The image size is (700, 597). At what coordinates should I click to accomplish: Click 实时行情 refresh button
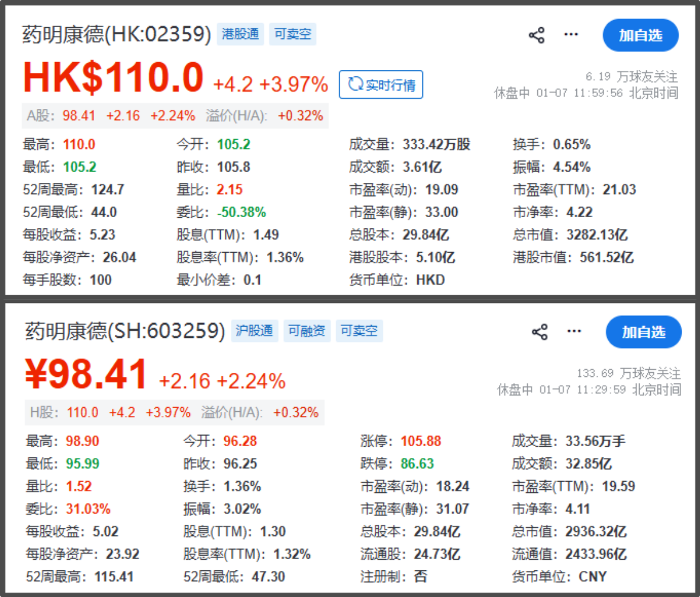381,85
